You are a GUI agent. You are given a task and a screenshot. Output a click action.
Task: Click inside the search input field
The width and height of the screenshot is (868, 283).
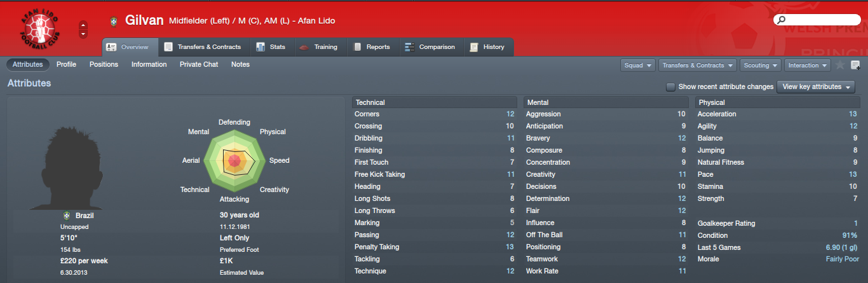[x=820, y=21]
